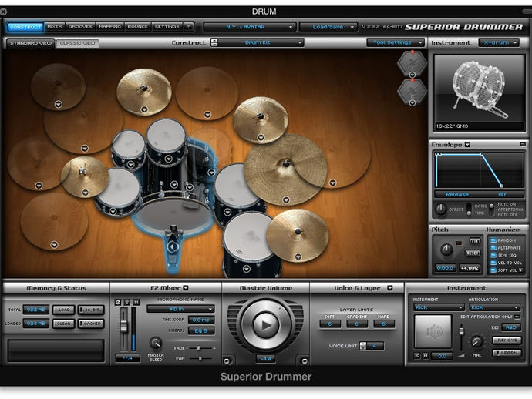Open menu arrow on cymbal beside front floor tom
This screenshot has height=399, width=532.
[x=298, y=256]
